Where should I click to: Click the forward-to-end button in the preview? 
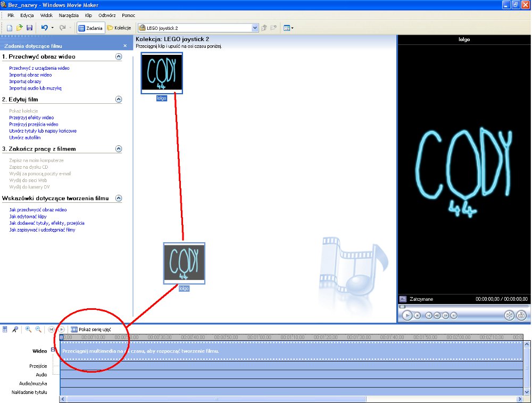pos(454,315)
